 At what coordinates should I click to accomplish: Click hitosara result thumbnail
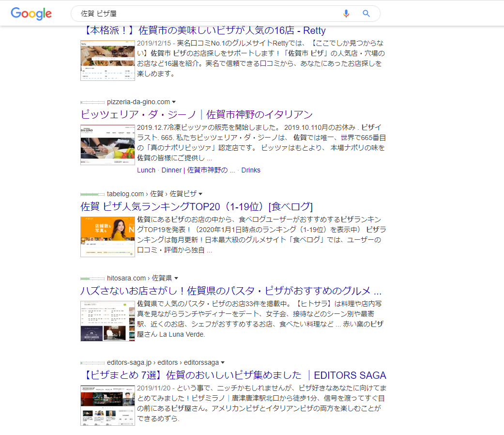pyautogui.click(x=107, y=321)
